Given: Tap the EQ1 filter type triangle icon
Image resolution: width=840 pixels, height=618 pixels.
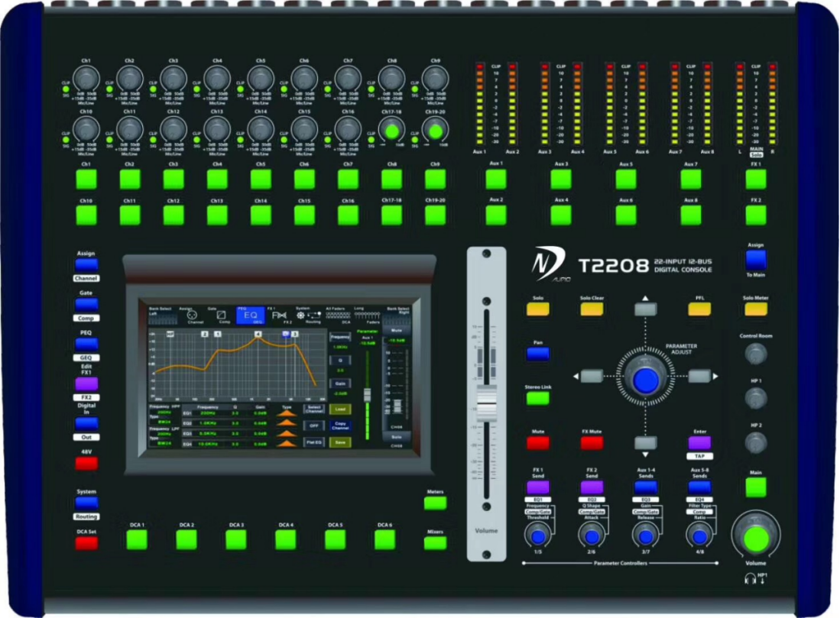Looking at the screenshot, I should [x=287, y=413].
